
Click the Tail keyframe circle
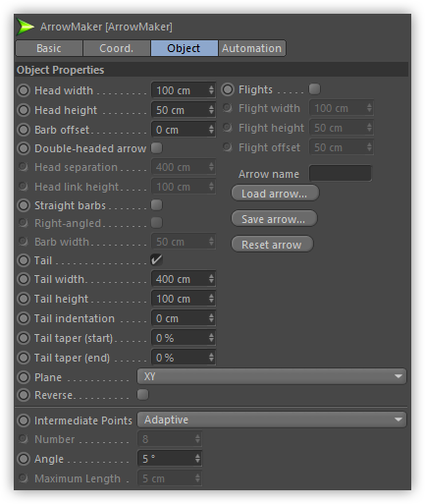24,260
